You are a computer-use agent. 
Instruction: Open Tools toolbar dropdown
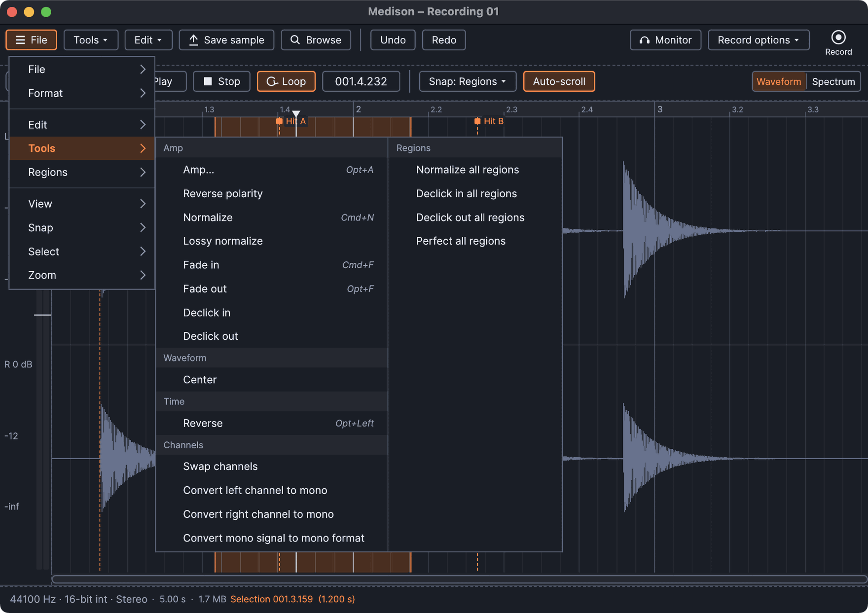point(91,40)
